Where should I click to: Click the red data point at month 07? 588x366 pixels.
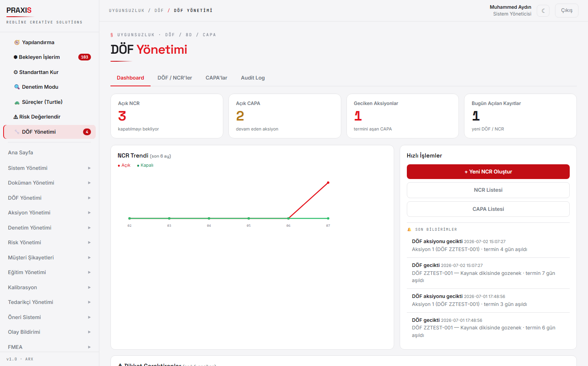click(x=328, y=183)
